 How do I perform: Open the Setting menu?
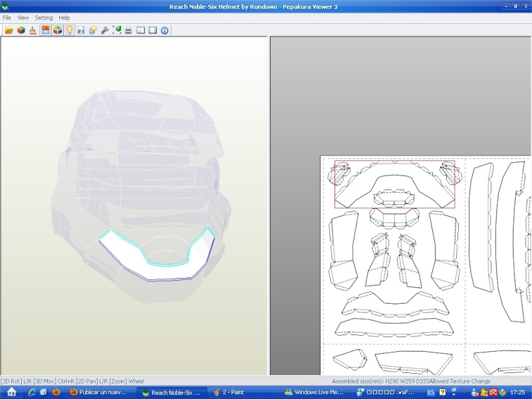click(44, 18)
